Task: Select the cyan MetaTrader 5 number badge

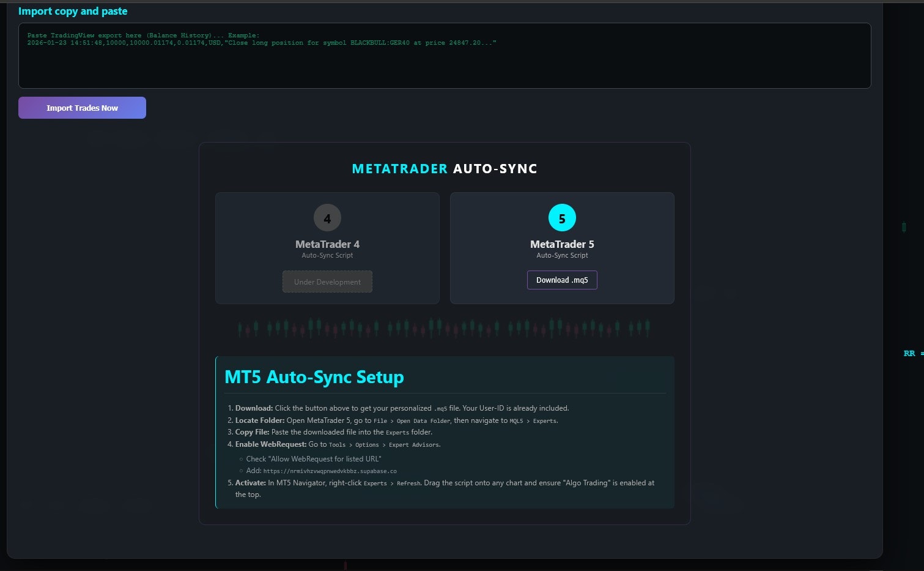Action: point(562,218)
